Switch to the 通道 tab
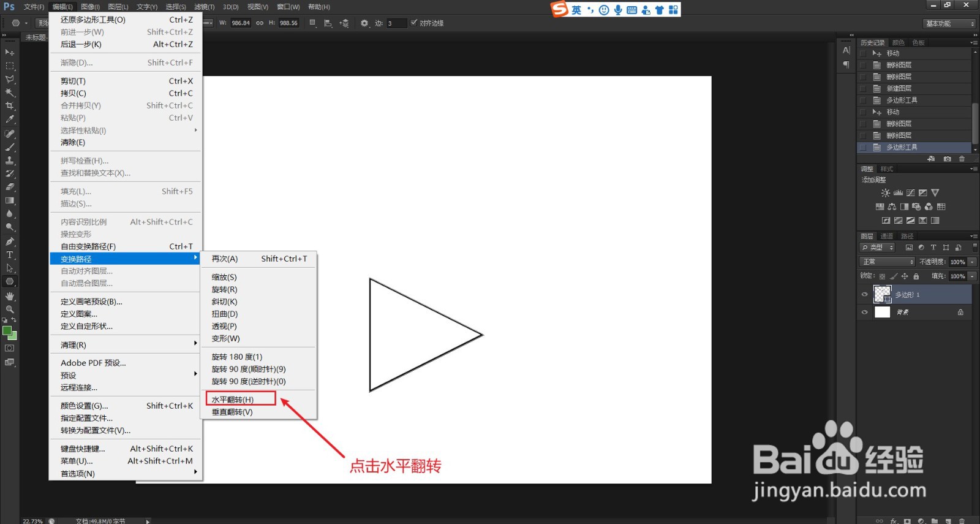The height and width of the screenshot is (524, 980). click(x=886, y=236)
